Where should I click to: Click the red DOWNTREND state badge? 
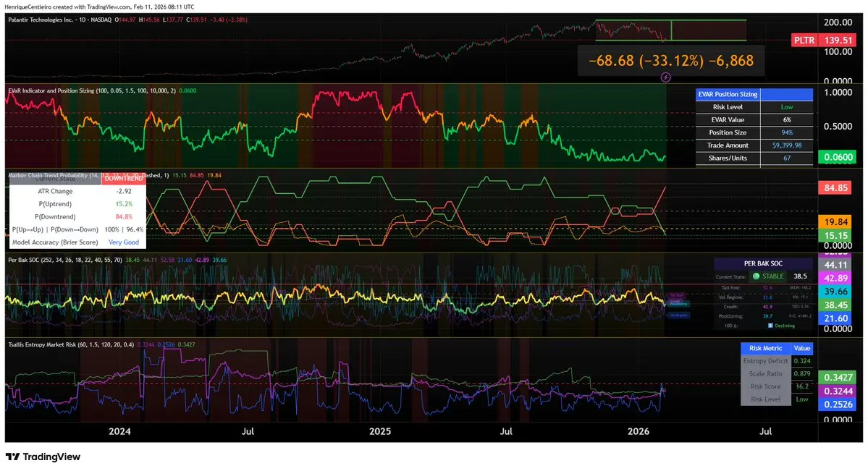click(124, 179)
